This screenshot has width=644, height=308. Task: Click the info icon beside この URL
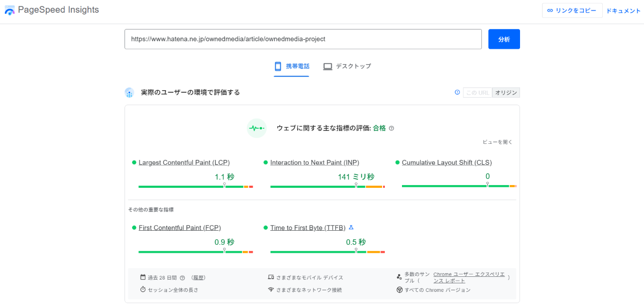click(x=457, y=92)
